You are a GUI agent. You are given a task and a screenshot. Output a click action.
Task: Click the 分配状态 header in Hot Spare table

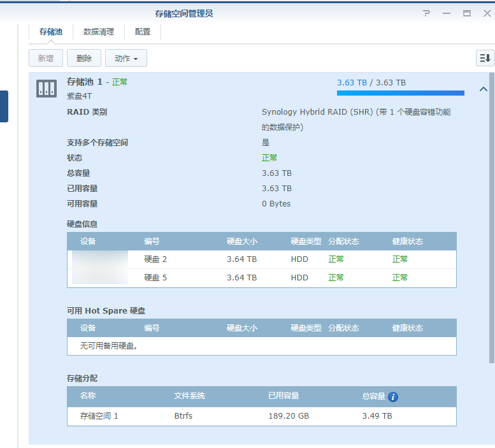pos(343,328)
